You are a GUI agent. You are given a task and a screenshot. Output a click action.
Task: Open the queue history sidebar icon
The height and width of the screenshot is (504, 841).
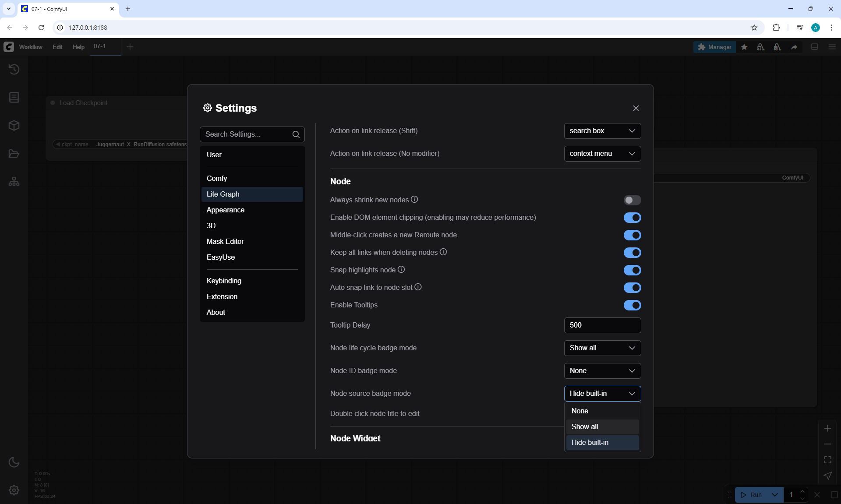[14, 69]
